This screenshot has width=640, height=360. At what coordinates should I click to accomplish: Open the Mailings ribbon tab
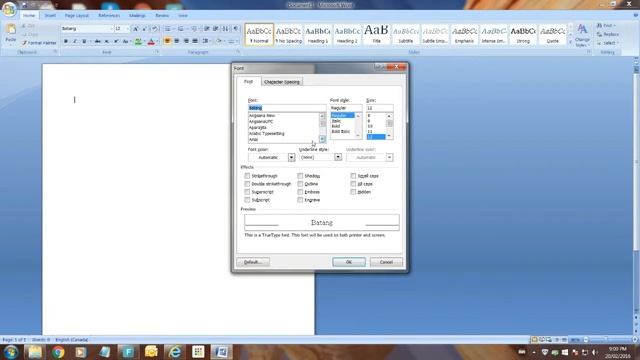tap(137, 16)
